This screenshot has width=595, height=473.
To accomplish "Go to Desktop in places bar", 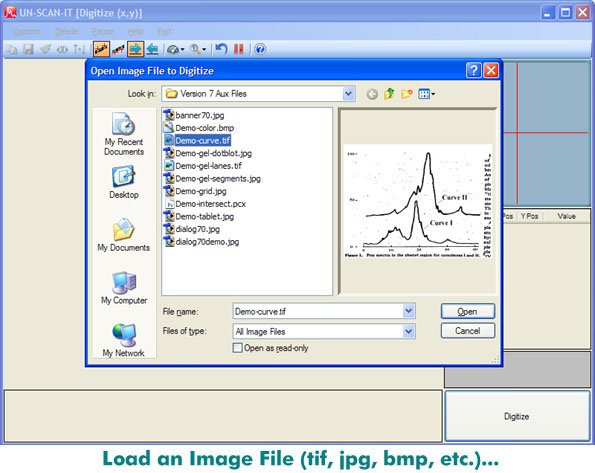I will (x=124, y=182).
